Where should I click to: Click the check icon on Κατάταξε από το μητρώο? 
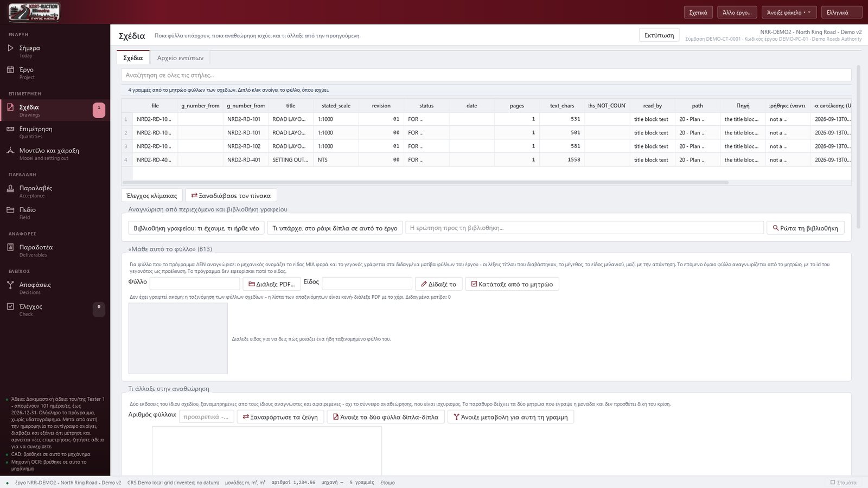click(x=474, y=284)
